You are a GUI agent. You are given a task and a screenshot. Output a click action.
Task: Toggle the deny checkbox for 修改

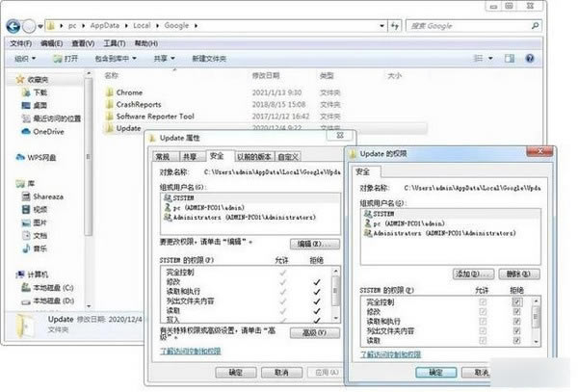click(x=516, y=312)
